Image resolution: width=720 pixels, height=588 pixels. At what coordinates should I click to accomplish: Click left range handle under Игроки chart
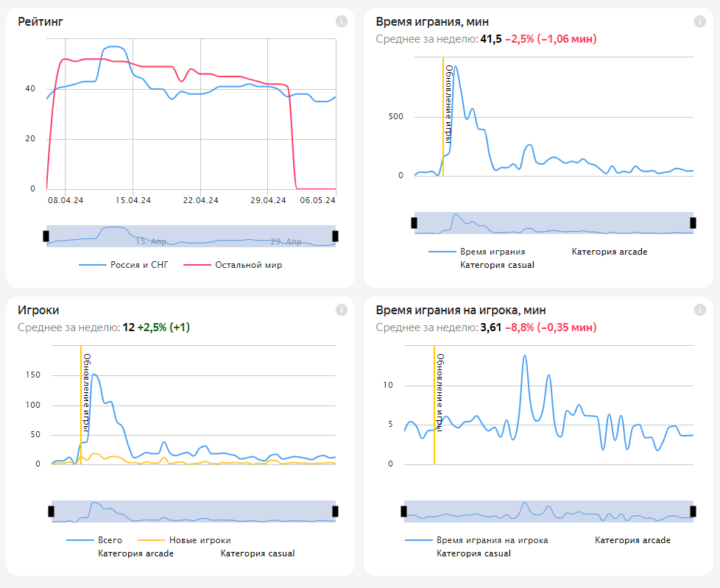(x=52, y=511)
